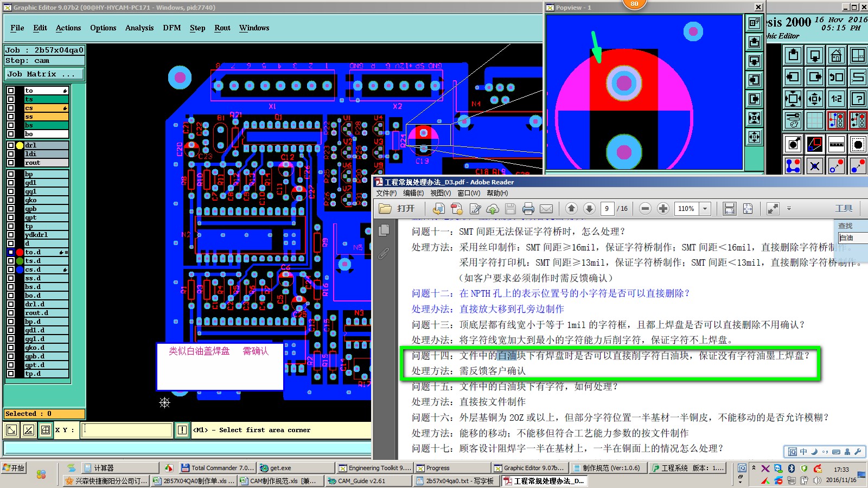
Task: Toggle checkbox for layer 'to.d'
Action: [11, 252]
